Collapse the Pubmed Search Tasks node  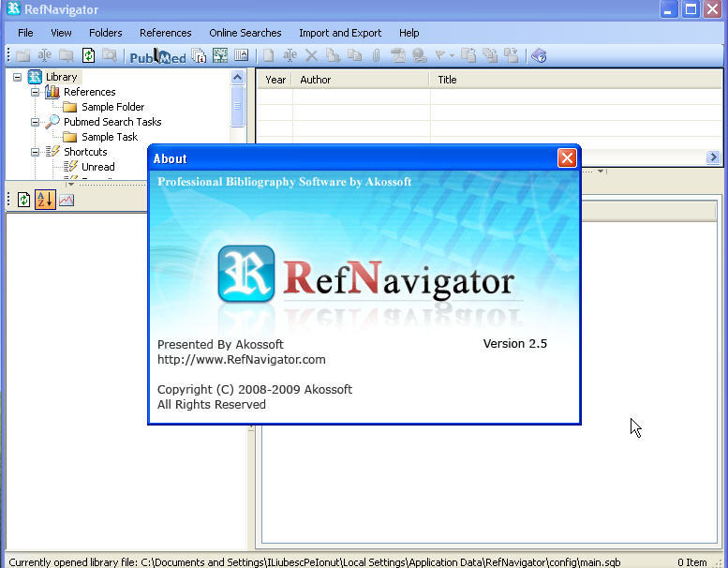[35, 122]
